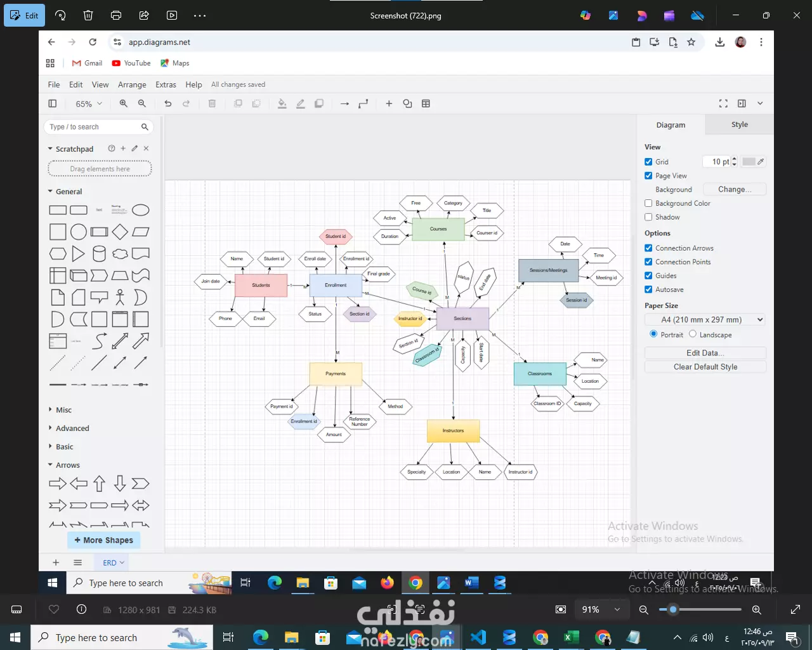
Task: Click the Edit Data button
Action: [705, 353]
